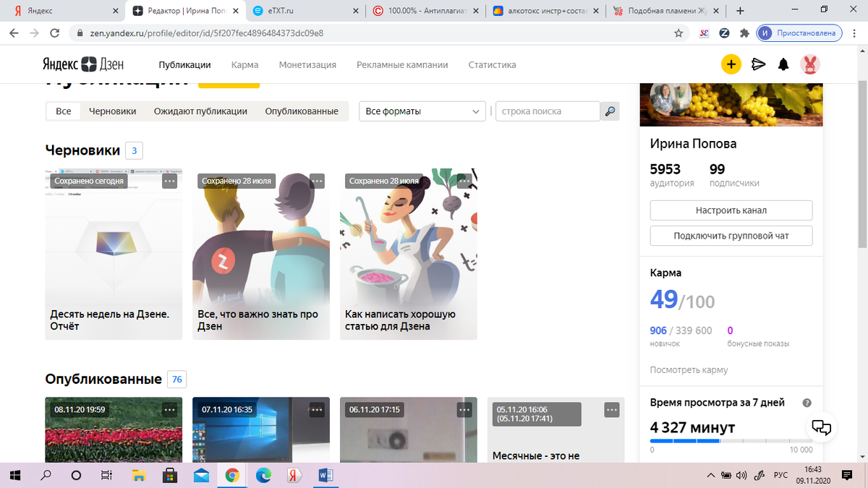Image resolution: width=868 pixels, height=488 pixels.
Task: Open Yandex browser from the taskbar
Action: (x=294, y=475)
